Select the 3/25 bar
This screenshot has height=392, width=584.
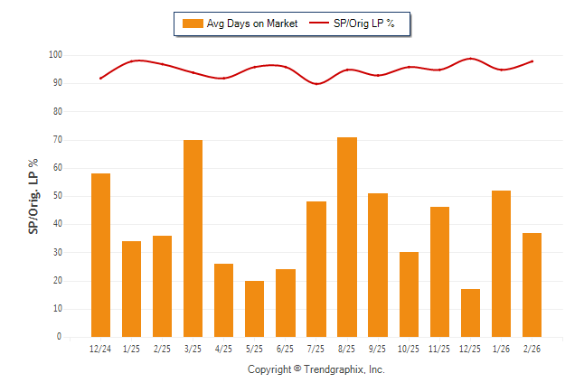(x=193, y=238)
